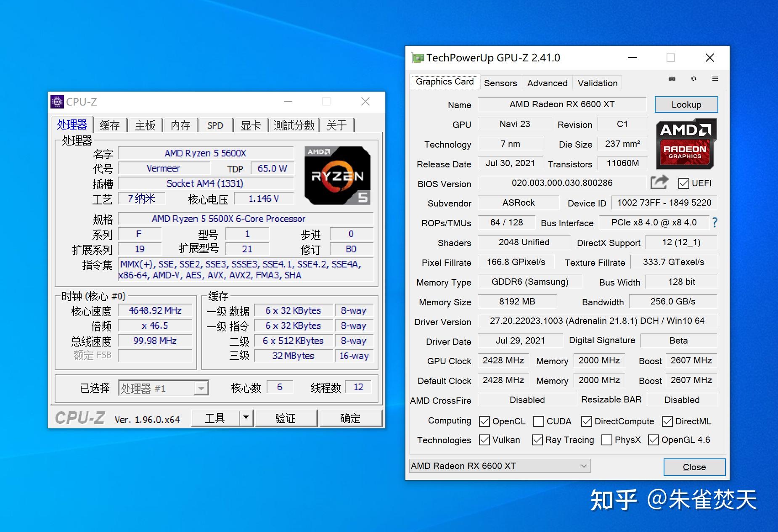Click the 验证 button in CPU-Z

click(x=286, y=418)
